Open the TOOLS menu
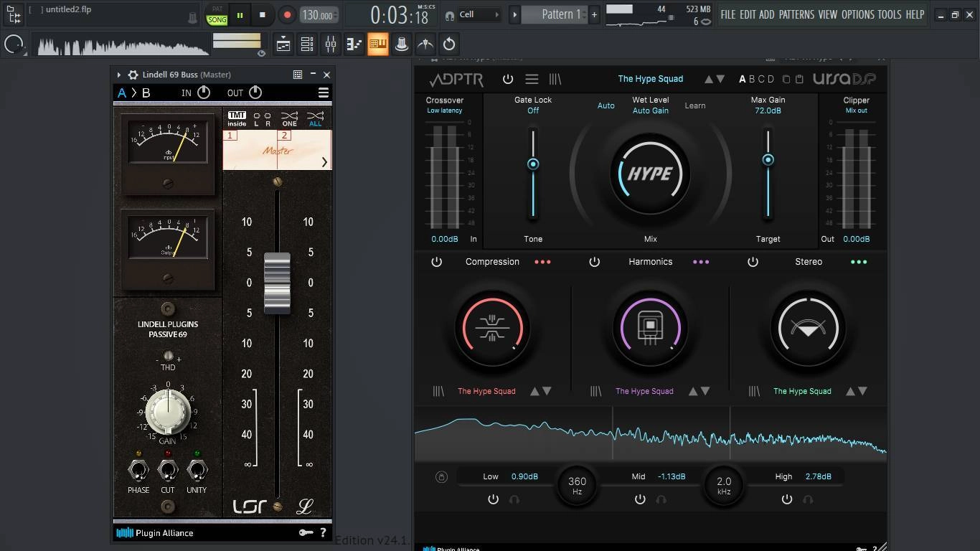 [x=890, y=14]
